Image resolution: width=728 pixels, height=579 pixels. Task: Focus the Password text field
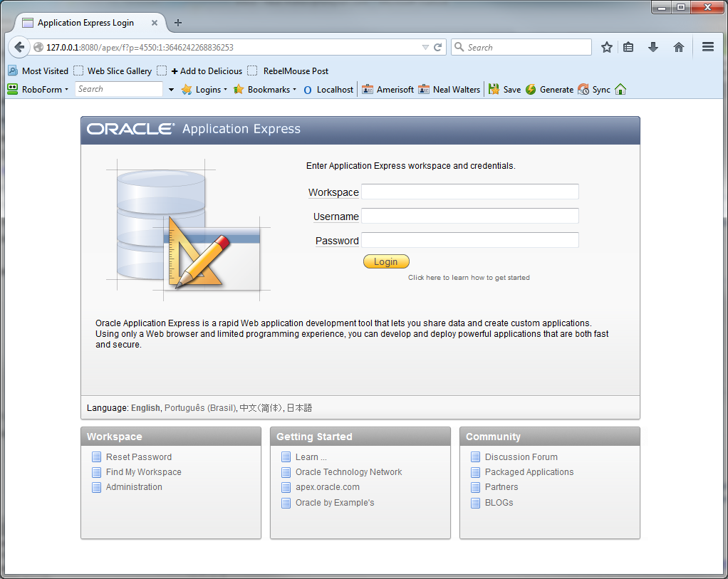coord(469,240)
